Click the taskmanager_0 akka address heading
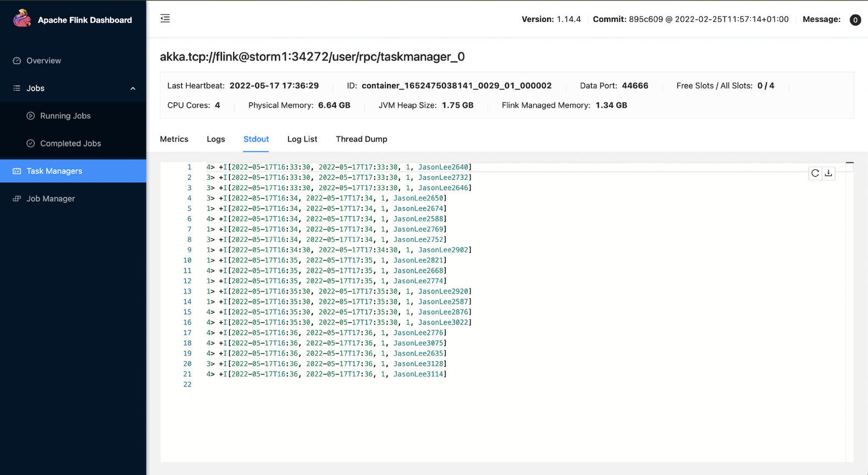This screenshot has height=475, width=868. click(x=312, y=57)
